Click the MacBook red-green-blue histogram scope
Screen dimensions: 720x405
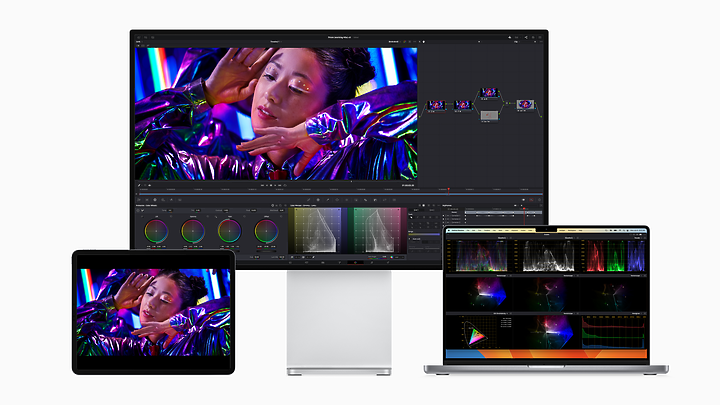click(x=613, y=332)
